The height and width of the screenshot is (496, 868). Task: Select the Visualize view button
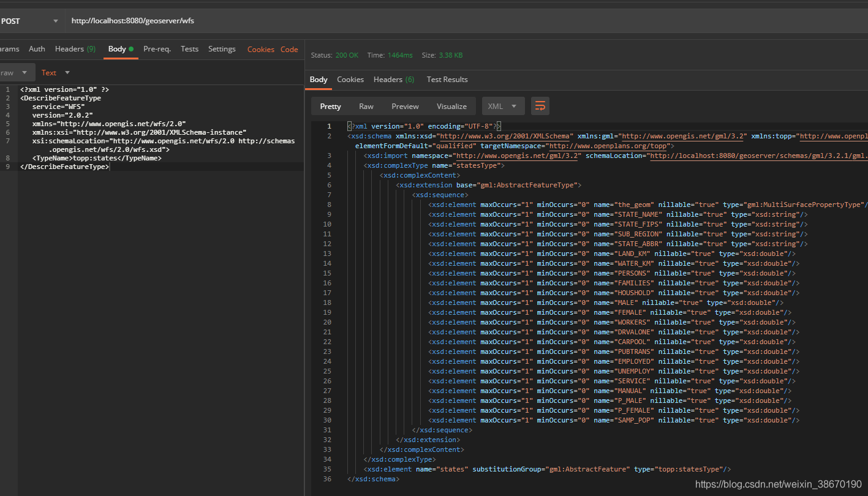pyautogui.click(x=451, y=107)
